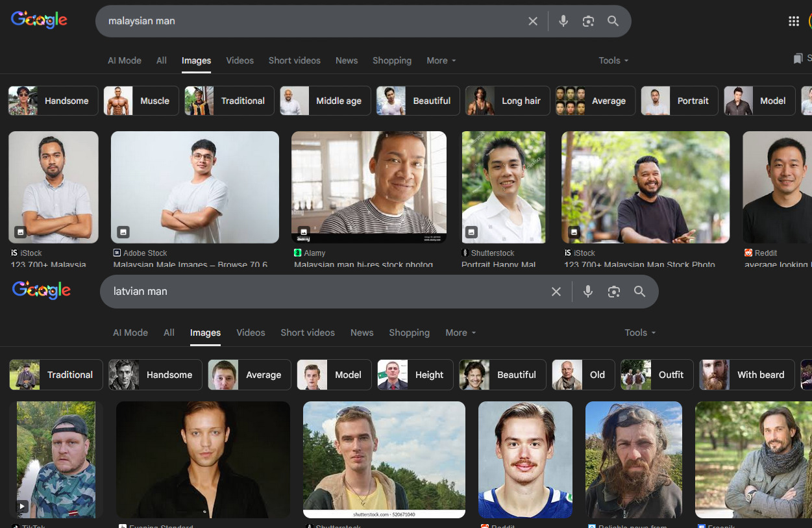Click Google logo beside latvian man search
The height and width of the screenshot is (528, 812).
click(x=42, y=290)
